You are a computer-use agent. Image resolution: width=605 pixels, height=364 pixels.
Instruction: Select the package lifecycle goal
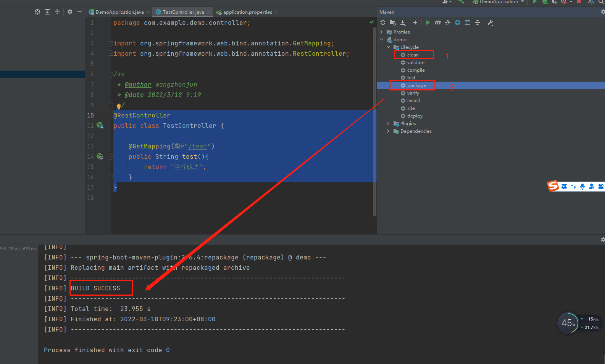point(416,85)
